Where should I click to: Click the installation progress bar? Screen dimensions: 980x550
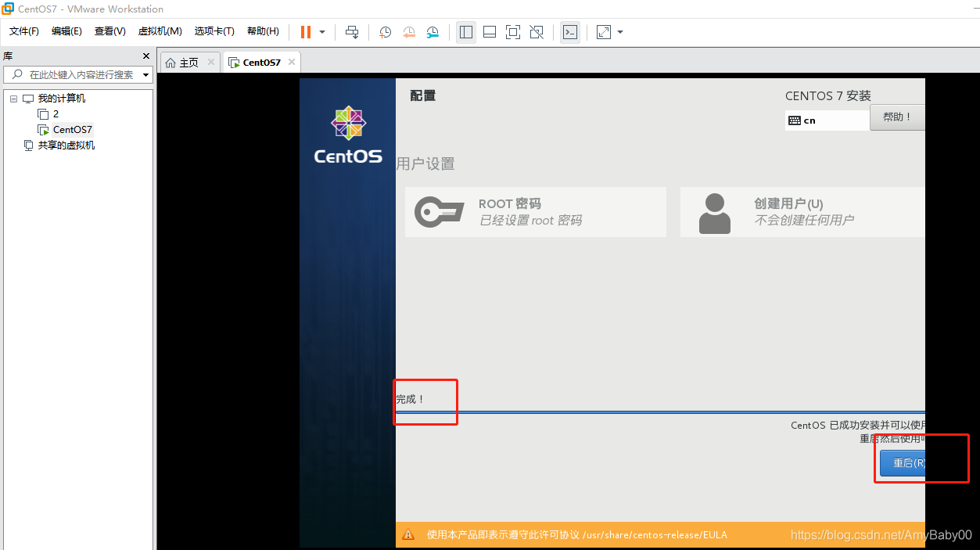pos(660,412)
